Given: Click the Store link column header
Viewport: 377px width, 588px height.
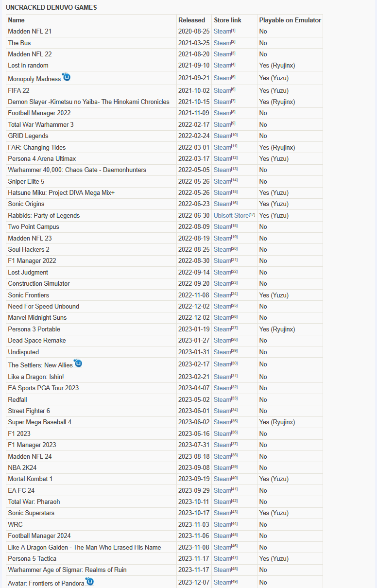Looking at the screenshot, I should point(234,20).
